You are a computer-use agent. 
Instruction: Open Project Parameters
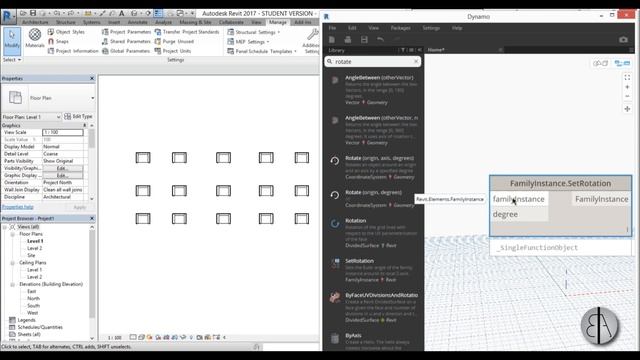click(x=126, y=32)
